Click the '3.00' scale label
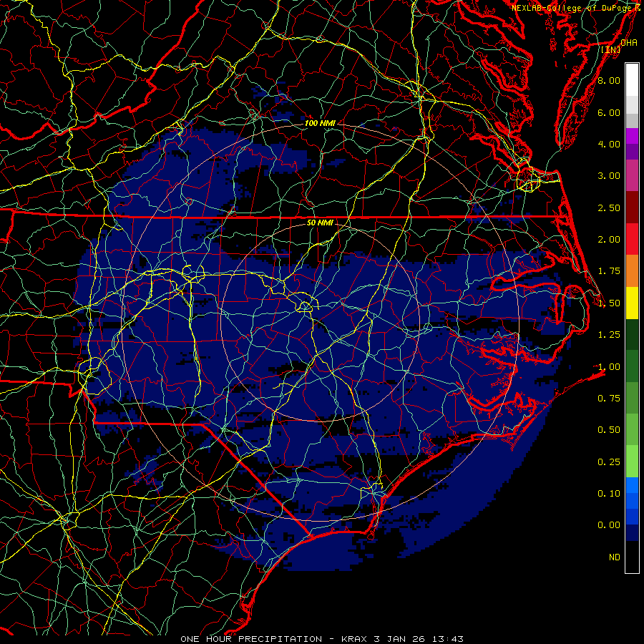 pos(609,176)
